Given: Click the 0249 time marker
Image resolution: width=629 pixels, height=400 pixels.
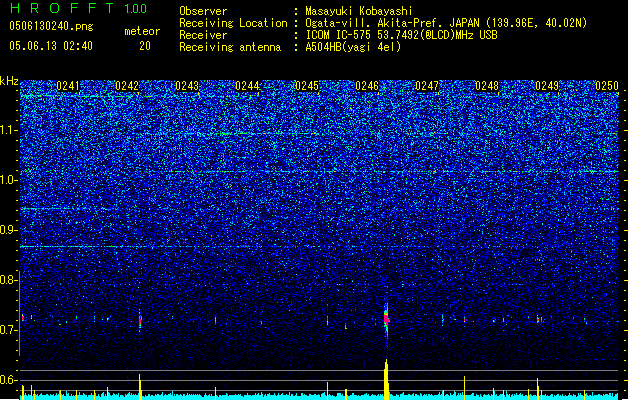Looking at the screenshot, I should click(x=547, y=86).
